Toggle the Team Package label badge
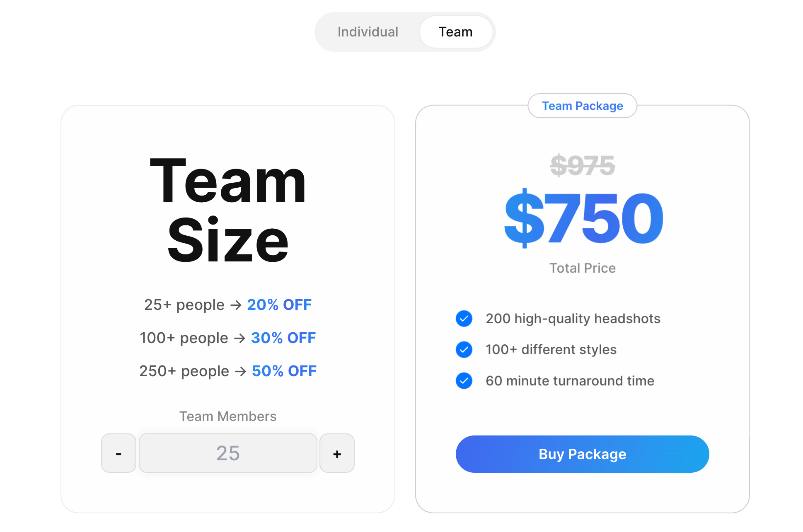This screenshot has width=803, height=532. point(582,106)
